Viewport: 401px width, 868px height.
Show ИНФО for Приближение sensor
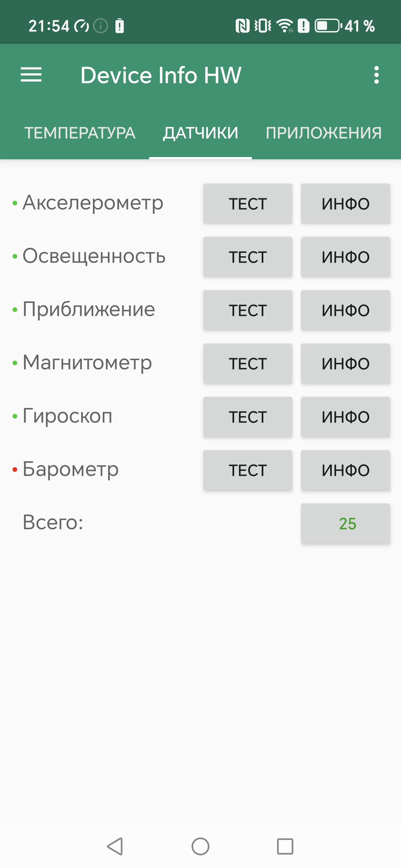tap(345, 310)
